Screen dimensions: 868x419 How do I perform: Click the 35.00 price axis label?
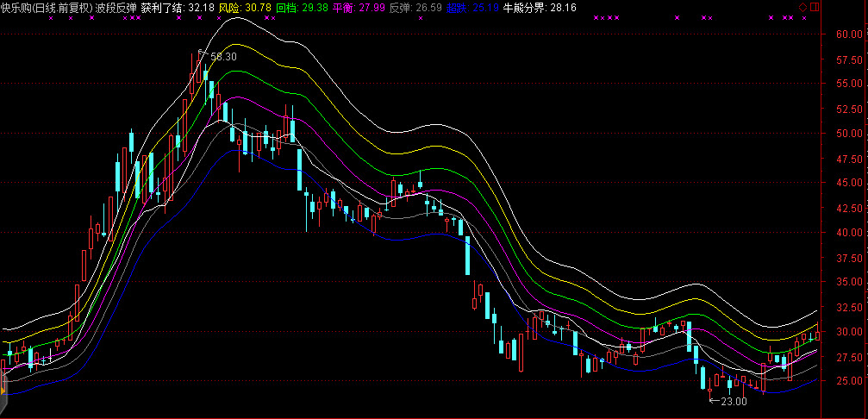click(849, 282)
